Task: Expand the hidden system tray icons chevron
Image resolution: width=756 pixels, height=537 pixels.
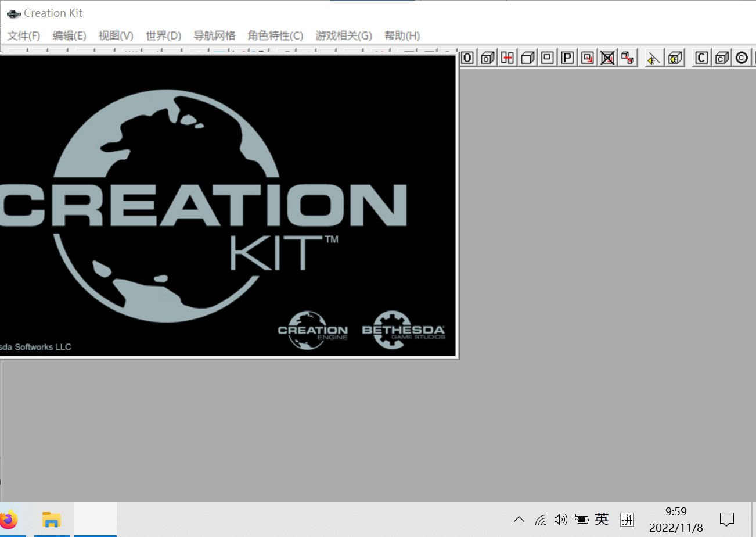Action: (x=519, y=520)
